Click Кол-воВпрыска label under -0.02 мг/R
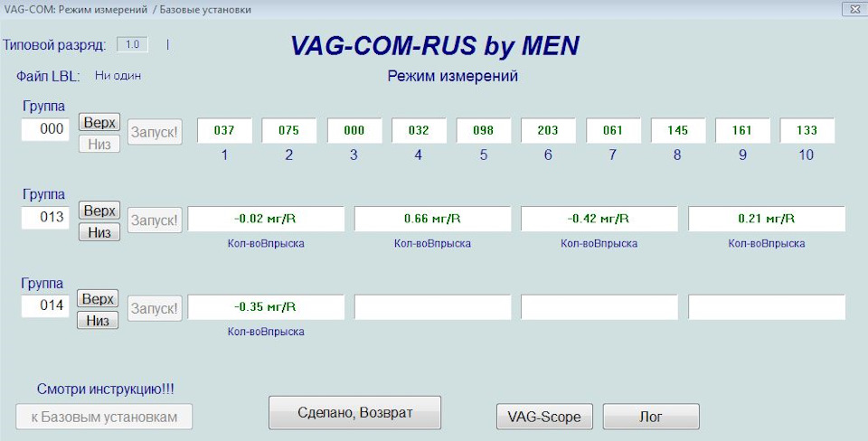The width and height of the screenshot is (868, 441). pyautogui.click(x=266, y=243)
